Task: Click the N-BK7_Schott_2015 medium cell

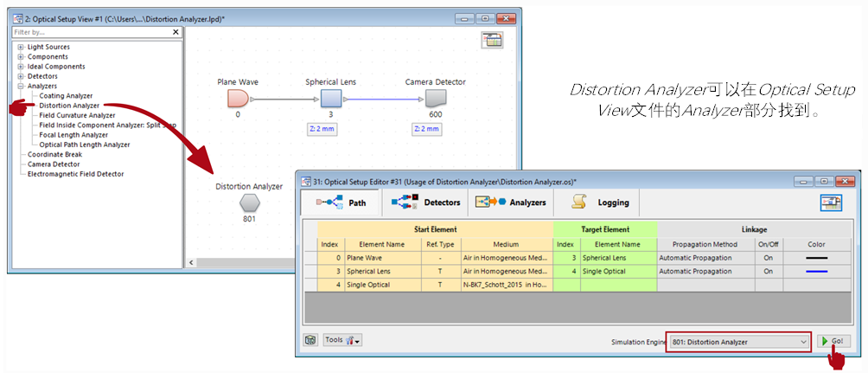Action: coord(507,285)
